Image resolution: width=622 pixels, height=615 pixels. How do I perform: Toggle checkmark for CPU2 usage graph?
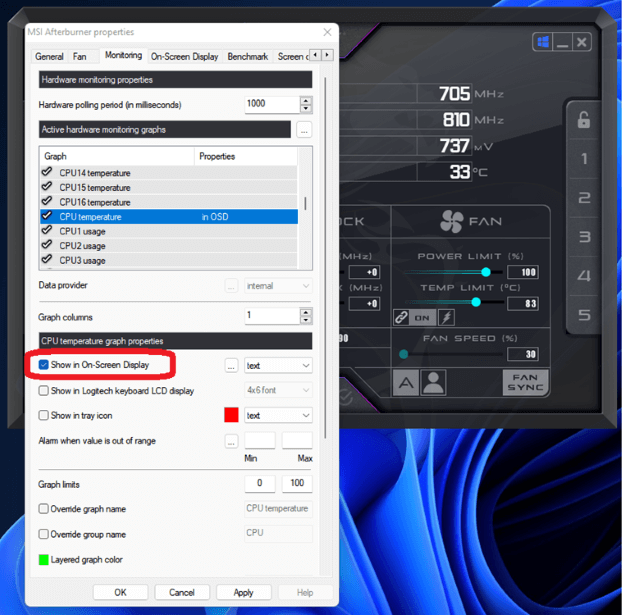point(47,244)
